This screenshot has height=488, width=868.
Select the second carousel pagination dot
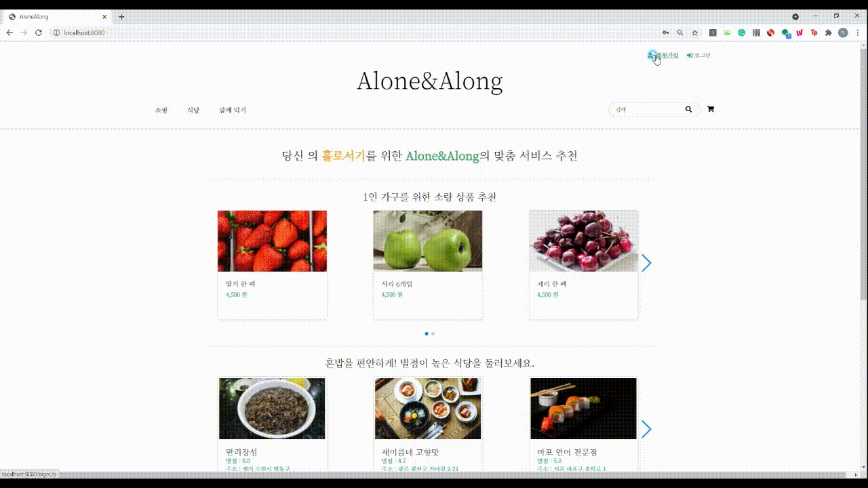coord(433,333)
